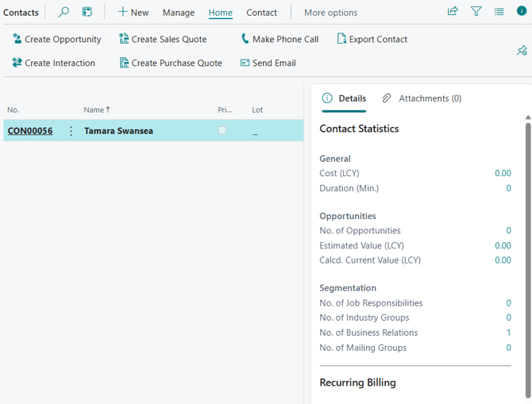Screen dimensions: 532x404
Task: Click the Lot cell dash for Tamara Swansea
Action: tap(255, 134)
